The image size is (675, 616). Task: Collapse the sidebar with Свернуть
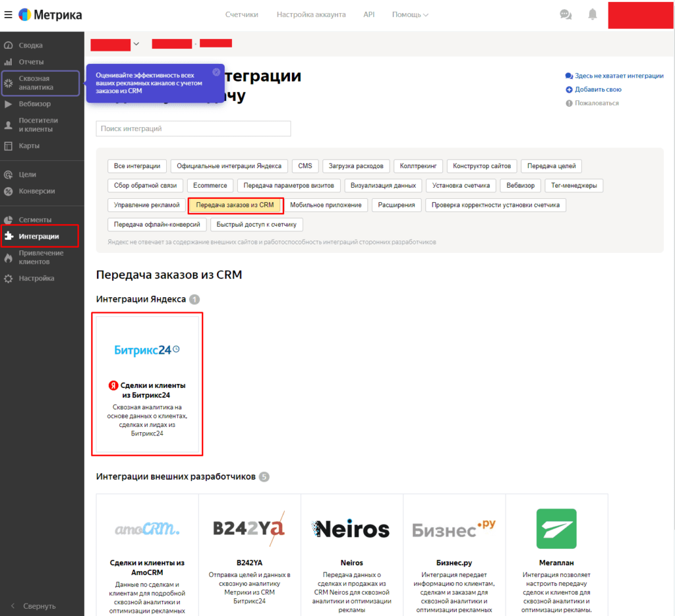[34, 605]
